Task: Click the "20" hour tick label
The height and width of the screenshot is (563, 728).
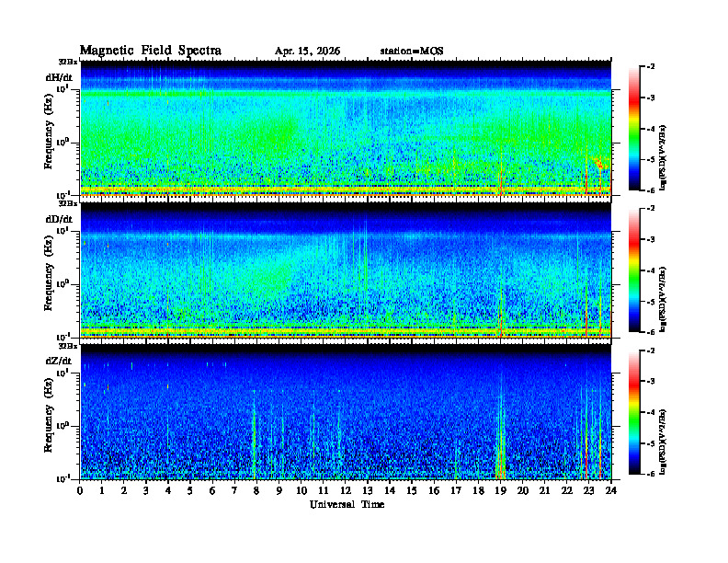Action: [522, 490]
